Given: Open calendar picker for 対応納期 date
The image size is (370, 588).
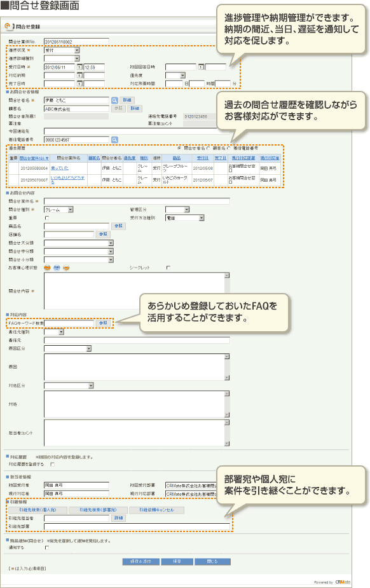Looking at the screenshot, I should click(x=79, y=76).
